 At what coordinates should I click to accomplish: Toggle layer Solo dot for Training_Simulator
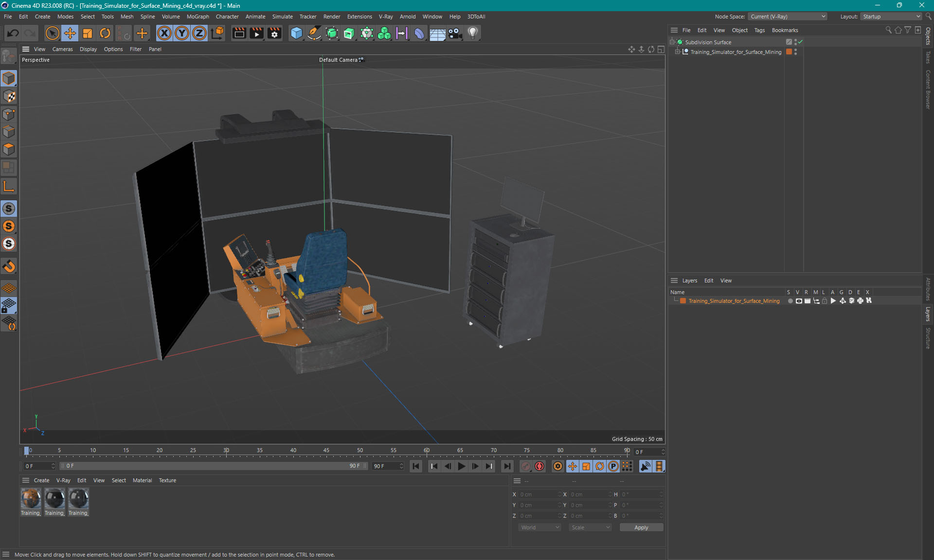790,301
